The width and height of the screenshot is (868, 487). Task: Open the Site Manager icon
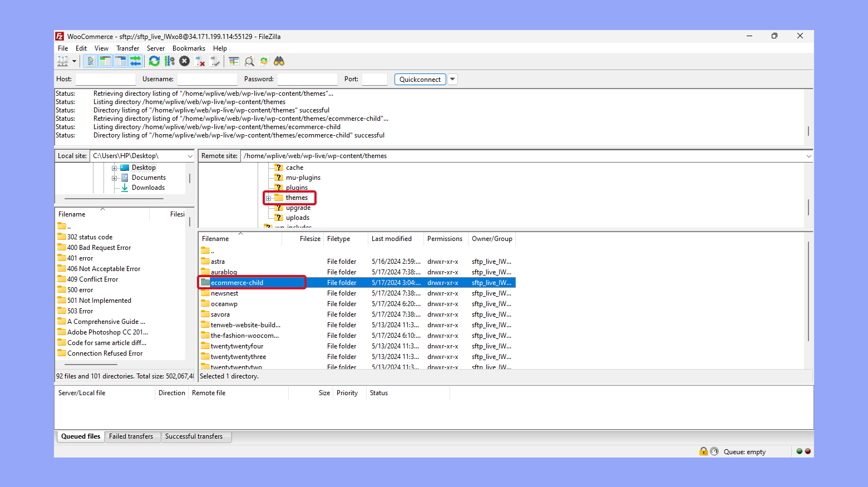(x=62, y=61)
